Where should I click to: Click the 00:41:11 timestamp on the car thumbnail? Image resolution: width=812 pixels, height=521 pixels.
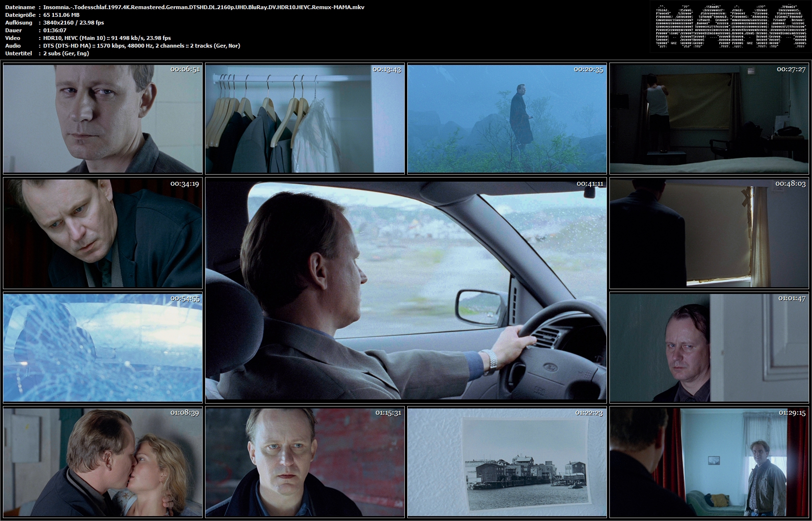point(590,183)
